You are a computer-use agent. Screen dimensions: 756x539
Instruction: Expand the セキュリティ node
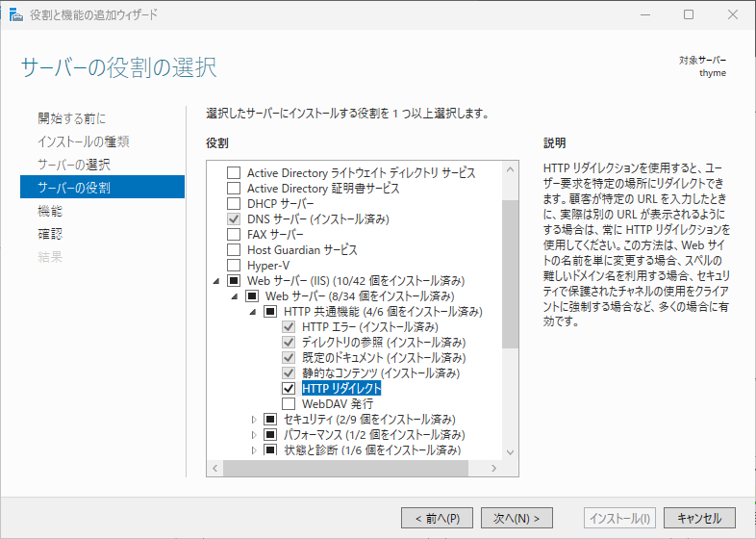pyautogui.click(x=254, y=420)
